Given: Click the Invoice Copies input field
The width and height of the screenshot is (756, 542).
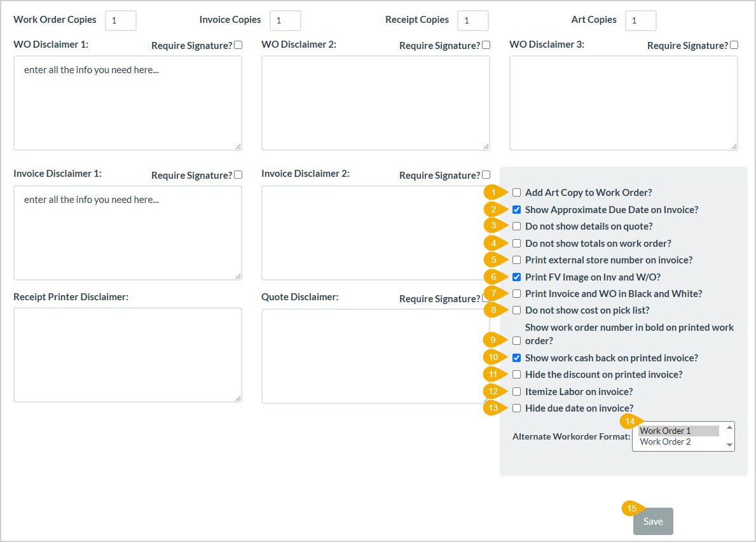Looking at the screenshot, I should point(285,20).
